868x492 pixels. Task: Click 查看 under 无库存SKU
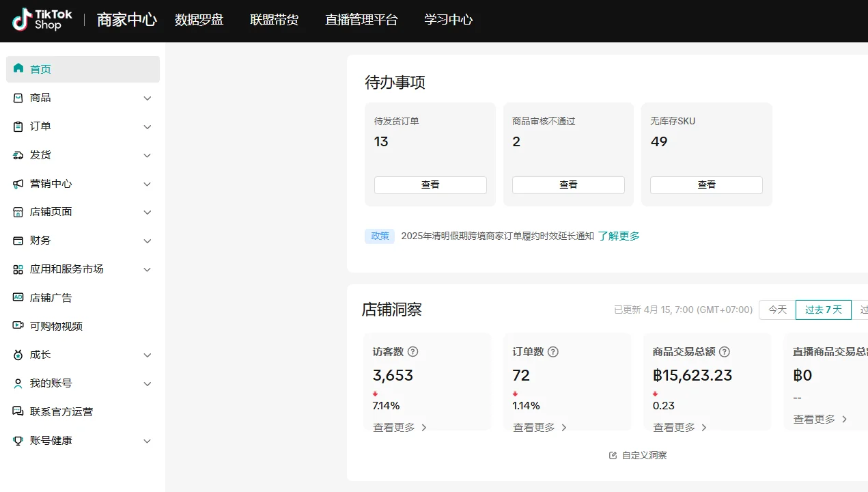click(706, 184)
